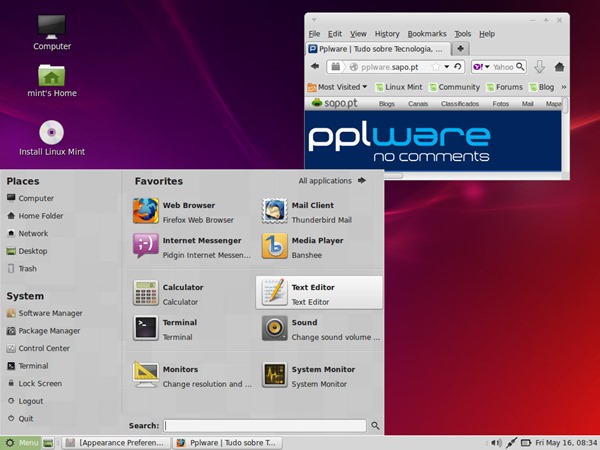600x450 pixels.
Task: Open Software Manager in System list
Action: [x=45, y=313]
